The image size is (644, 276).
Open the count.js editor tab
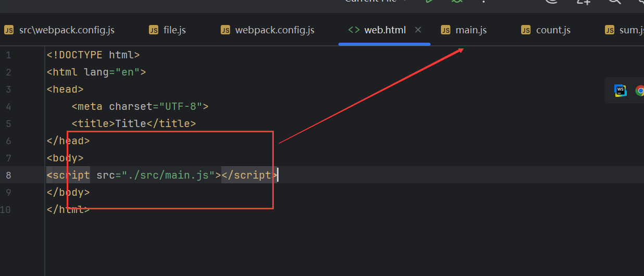tap(546, 30)
